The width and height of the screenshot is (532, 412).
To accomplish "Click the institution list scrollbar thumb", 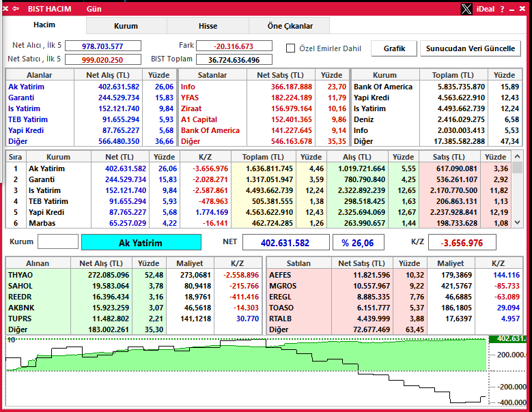I will 517,167.
